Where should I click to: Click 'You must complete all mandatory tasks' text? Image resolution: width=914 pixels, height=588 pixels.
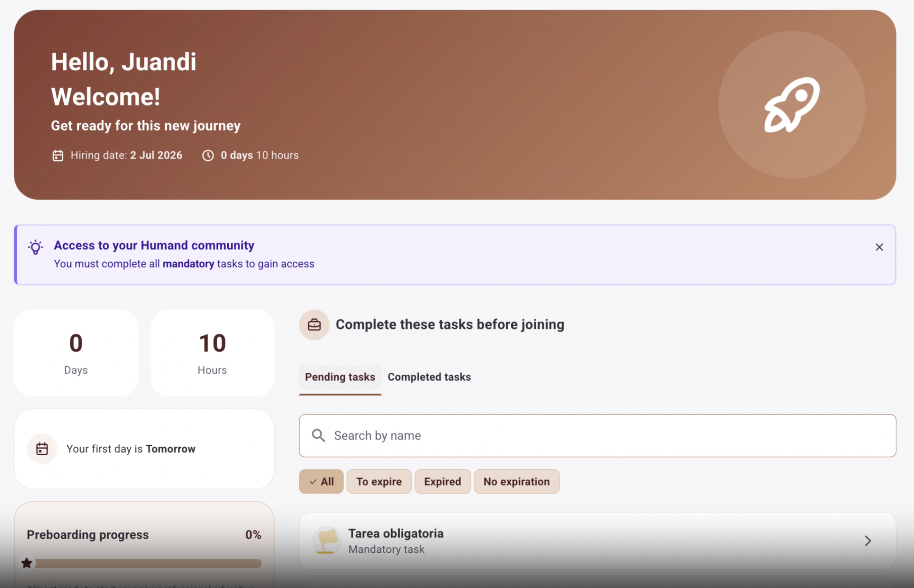(184, 264)
